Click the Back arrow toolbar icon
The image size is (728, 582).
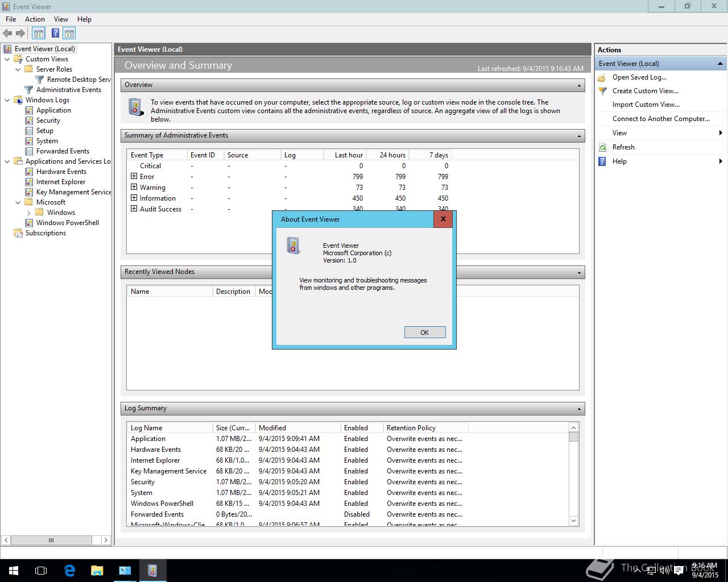(7, 34)
